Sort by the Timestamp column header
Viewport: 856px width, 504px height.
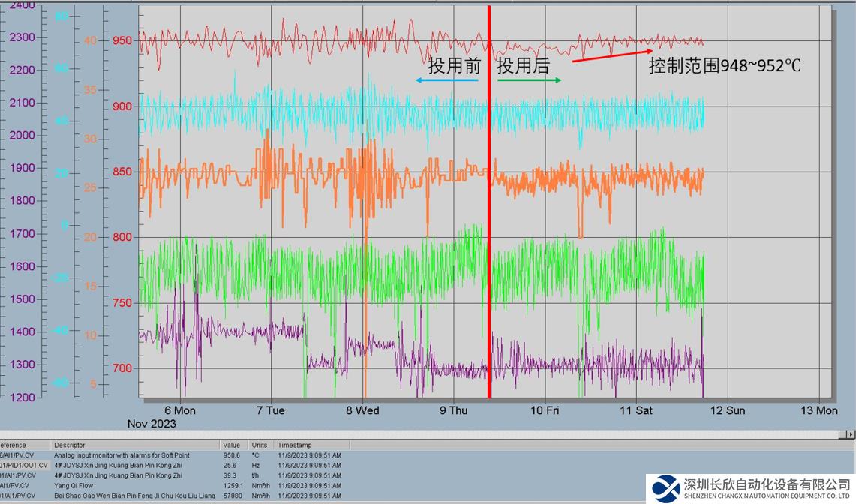(x=294, y=445)
